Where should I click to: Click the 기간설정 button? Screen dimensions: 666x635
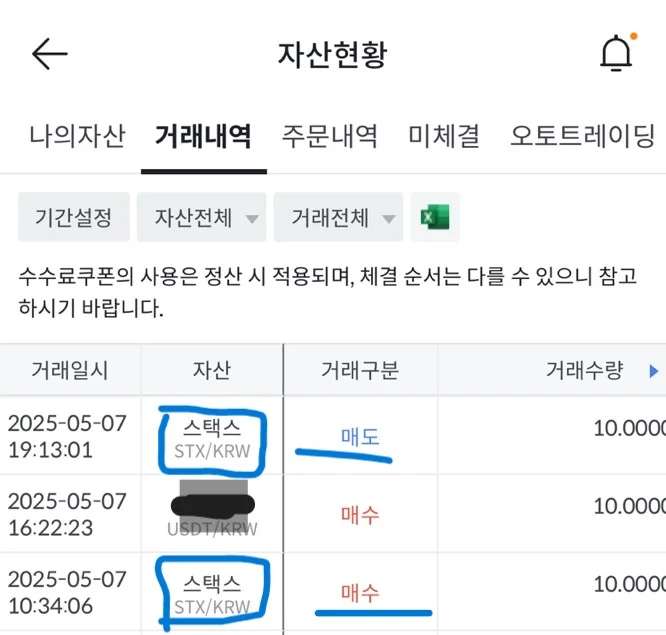(74, 217)
